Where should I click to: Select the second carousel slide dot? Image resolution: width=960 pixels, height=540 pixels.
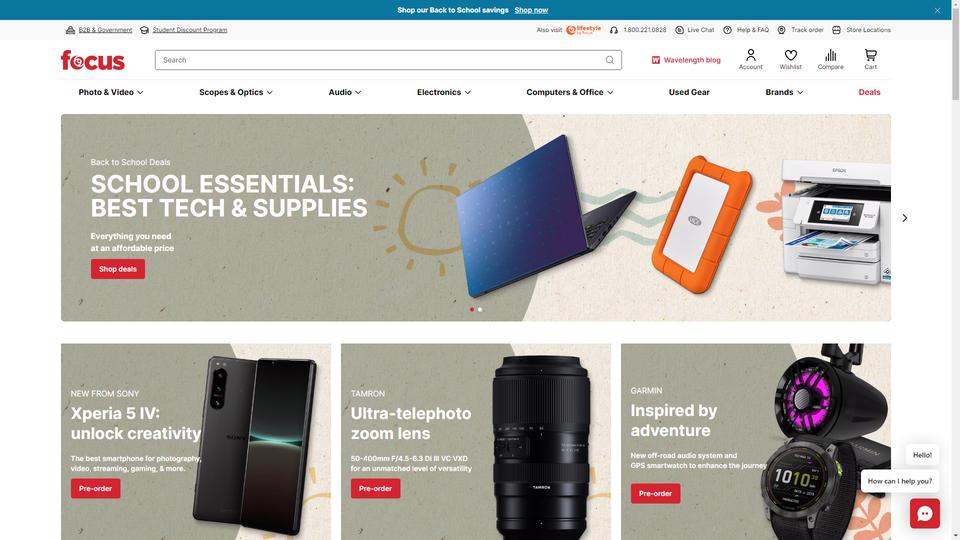pyautogui.click(x=480, y=310)
